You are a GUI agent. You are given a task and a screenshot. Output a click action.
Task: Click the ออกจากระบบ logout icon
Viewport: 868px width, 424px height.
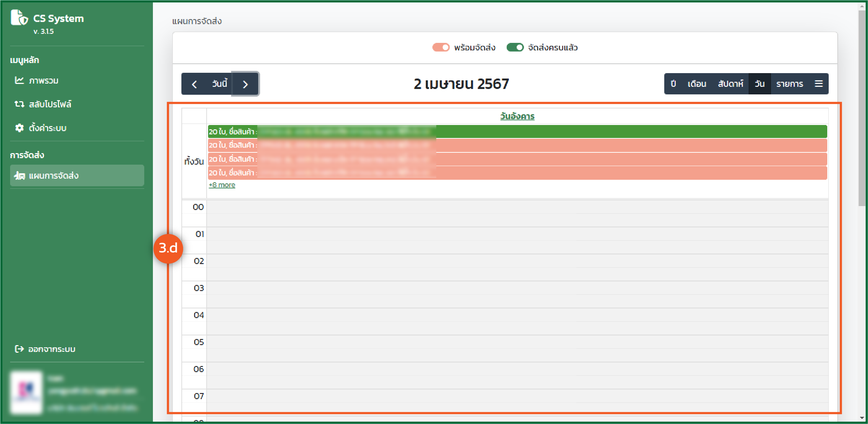pyautogui.click(x=19, y=349)
